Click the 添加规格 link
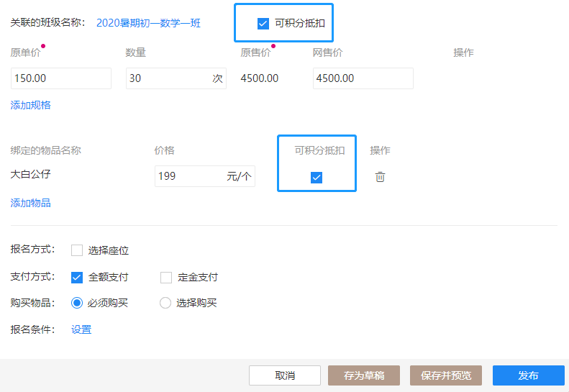Viewport: 569px width, 392px height. (x=31, y=105)
